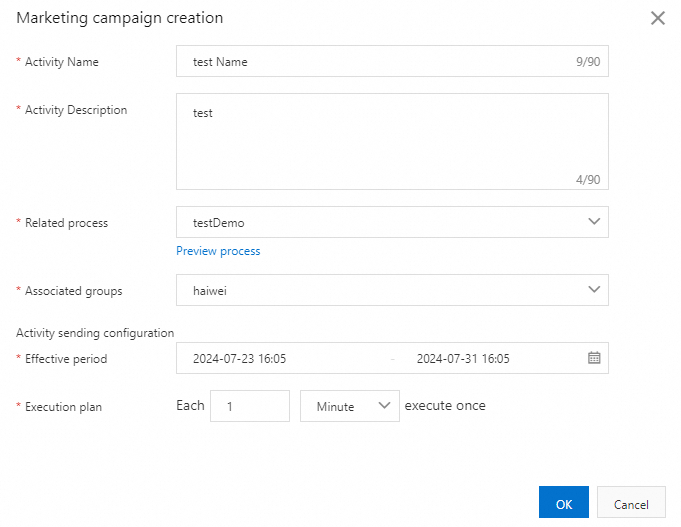Click the Each interval number field
The image size is (681, 527).
[249, 406]
